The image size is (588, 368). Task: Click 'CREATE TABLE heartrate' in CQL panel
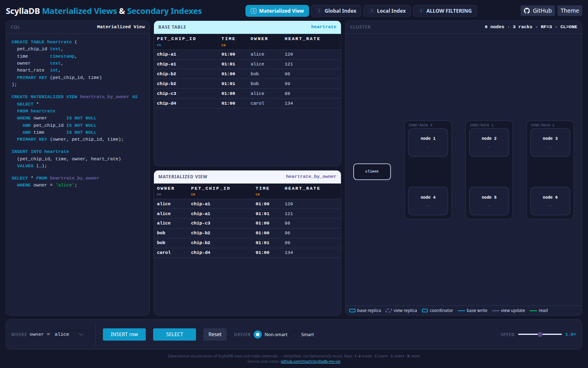pyautogui.click(x=42, y=42)
